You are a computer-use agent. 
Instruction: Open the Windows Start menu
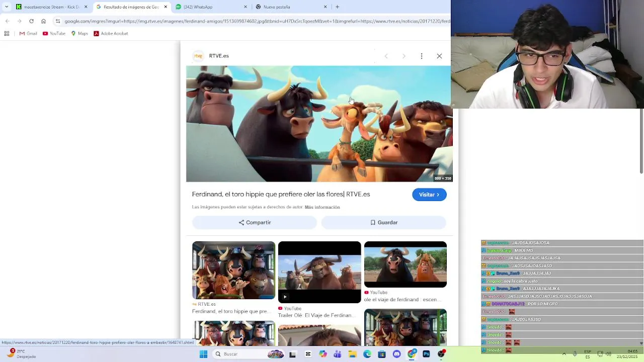point(203,354)
